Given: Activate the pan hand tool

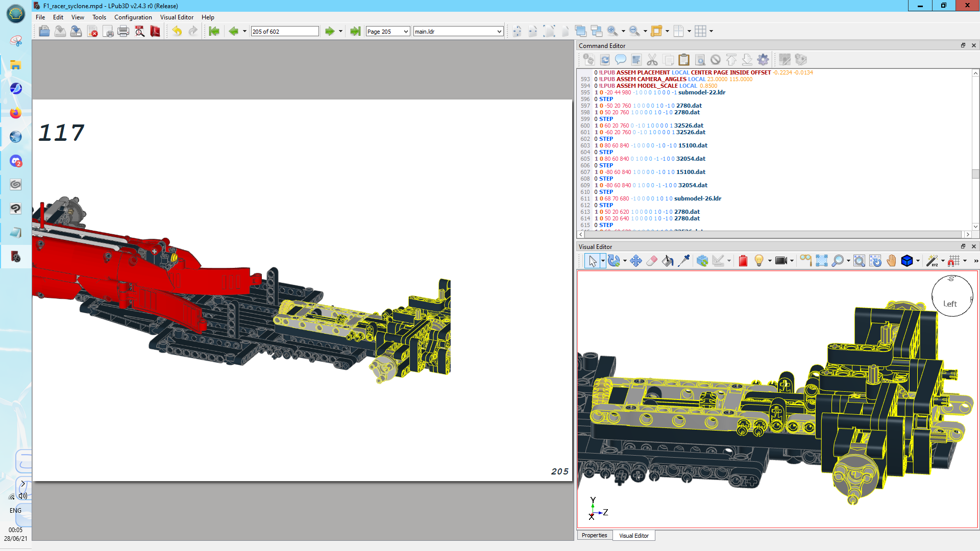Looking at the screenshot, I should [891, 261].
